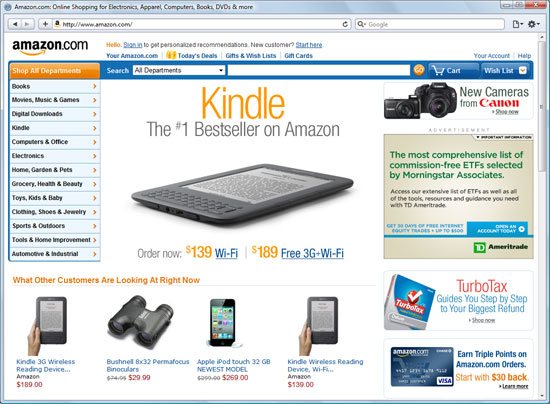Click the add bookmark plus button
This screenshot has width=550, height=404.
[x=45, y=24]
